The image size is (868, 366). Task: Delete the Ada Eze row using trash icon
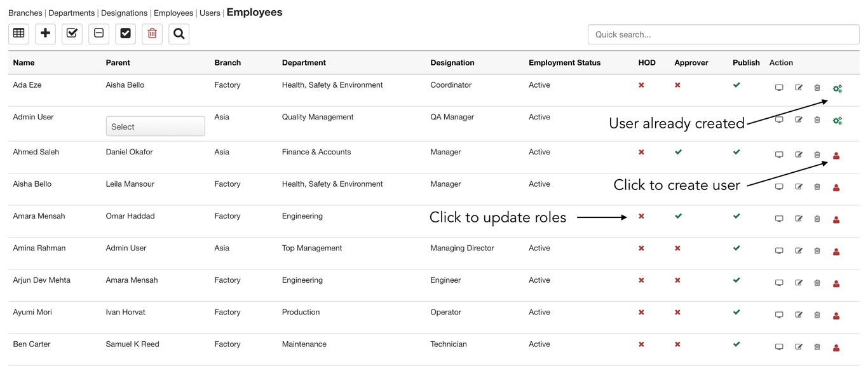click(x=817, y=88)
